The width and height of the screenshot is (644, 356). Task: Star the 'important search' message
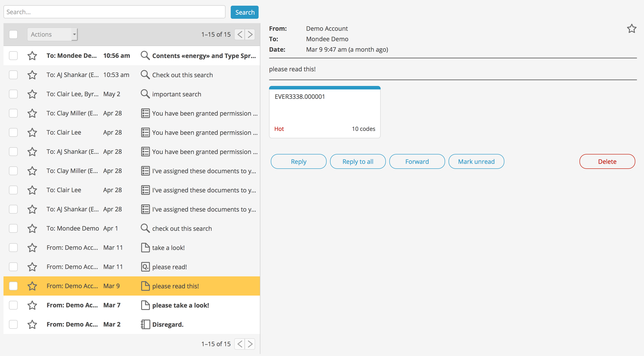(32, 94)
